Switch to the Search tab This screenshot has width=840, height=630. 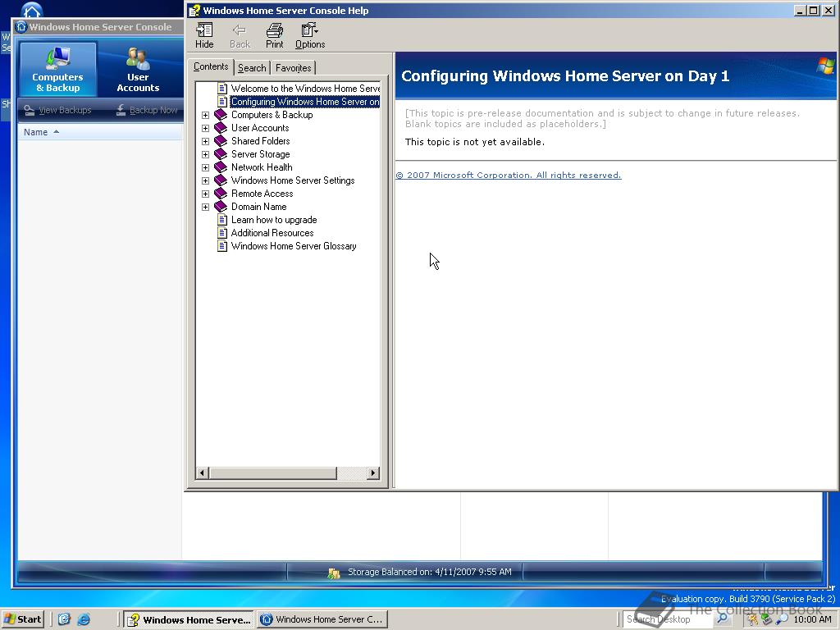[x=252, y=68]
